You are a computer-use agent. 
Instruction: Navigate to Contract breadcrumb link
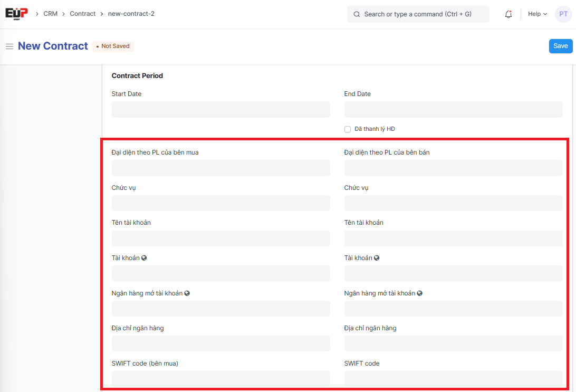tap(83, 14)
